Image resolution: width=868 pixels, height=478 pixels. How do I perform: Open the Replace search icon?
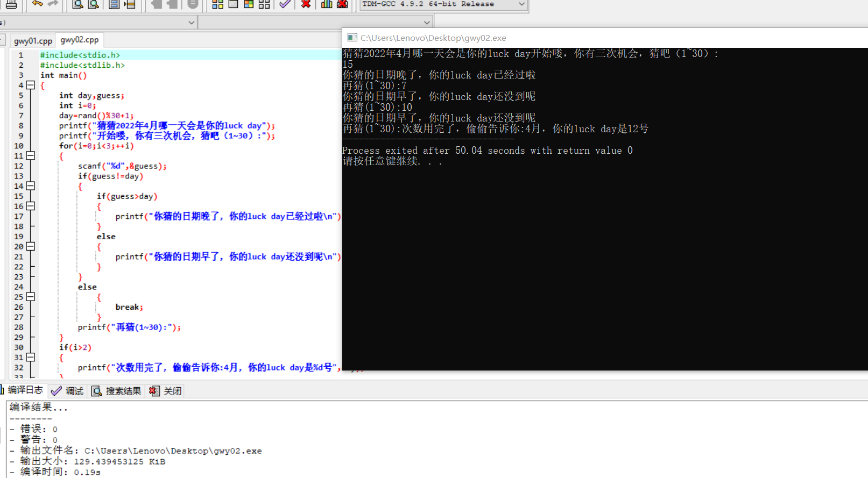pos(94,4)
